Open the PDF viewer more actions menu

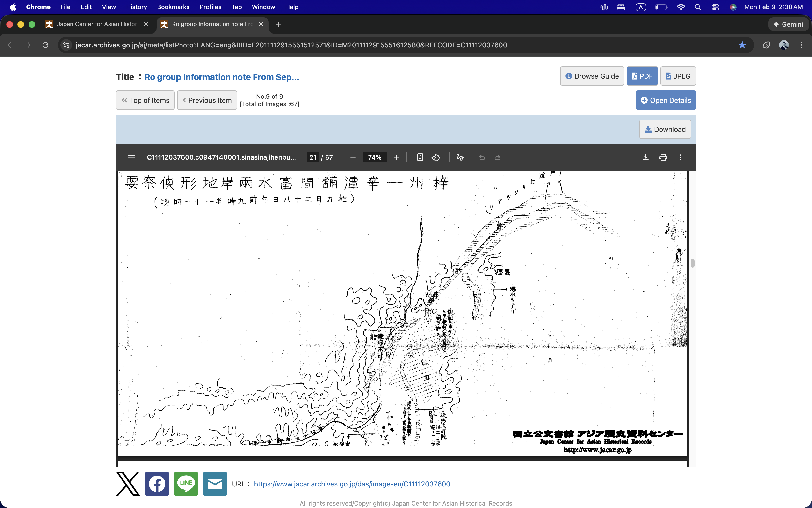[680, 157]
